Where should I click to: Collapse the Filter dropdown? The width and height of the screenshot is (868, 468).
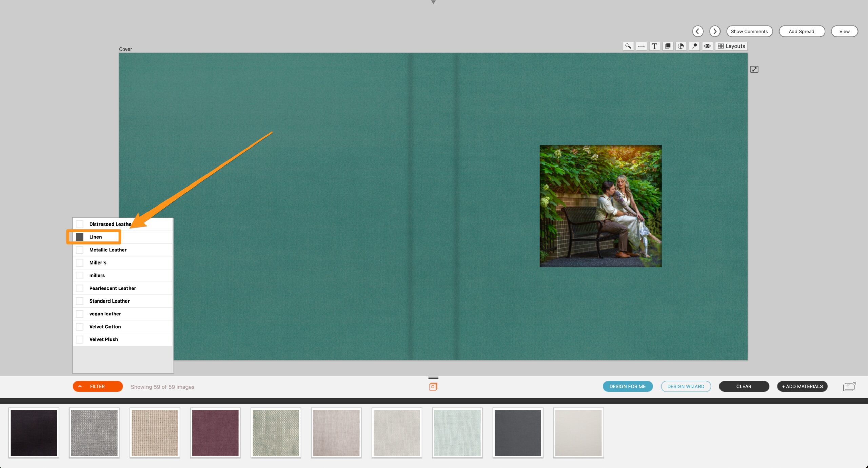pyautogui.click(x=98, y=386)
